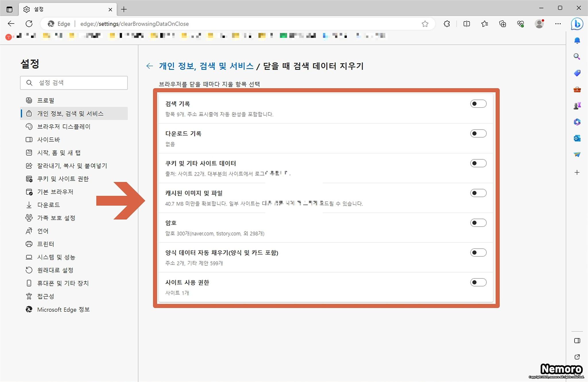Screen dimensions: 588x382
Task: Click the Bing Copilot sidebar icon
Action: [x=577, y=24]
